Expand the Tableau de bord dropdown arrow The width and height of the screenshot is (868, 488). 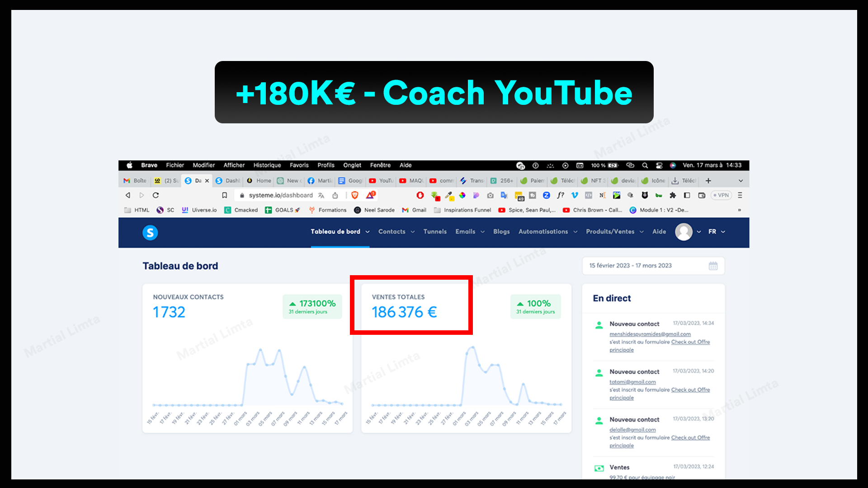[368, 232]
